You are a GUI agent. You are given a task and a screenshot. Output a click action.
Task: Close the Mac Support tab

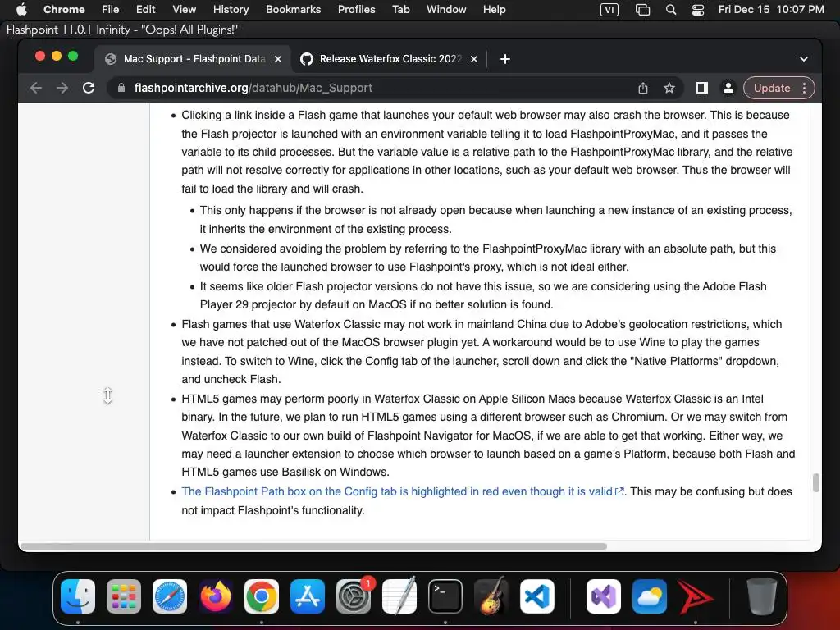[x=278, y=59]
